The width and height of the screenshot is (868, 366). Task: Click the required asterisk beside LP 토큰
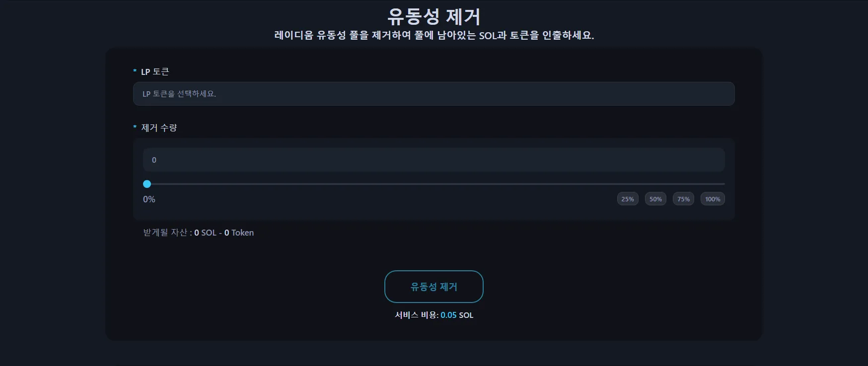click(135, 72)
